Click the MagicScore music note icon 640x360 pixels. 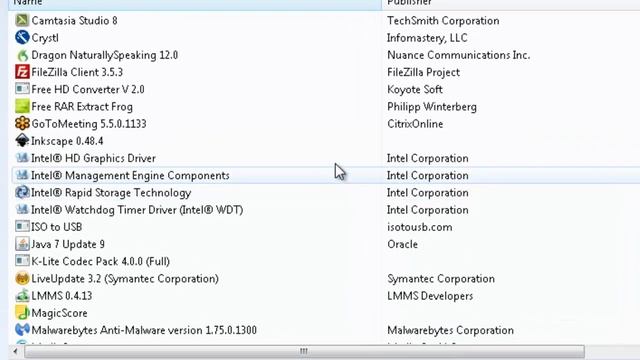tap(22, 313)
